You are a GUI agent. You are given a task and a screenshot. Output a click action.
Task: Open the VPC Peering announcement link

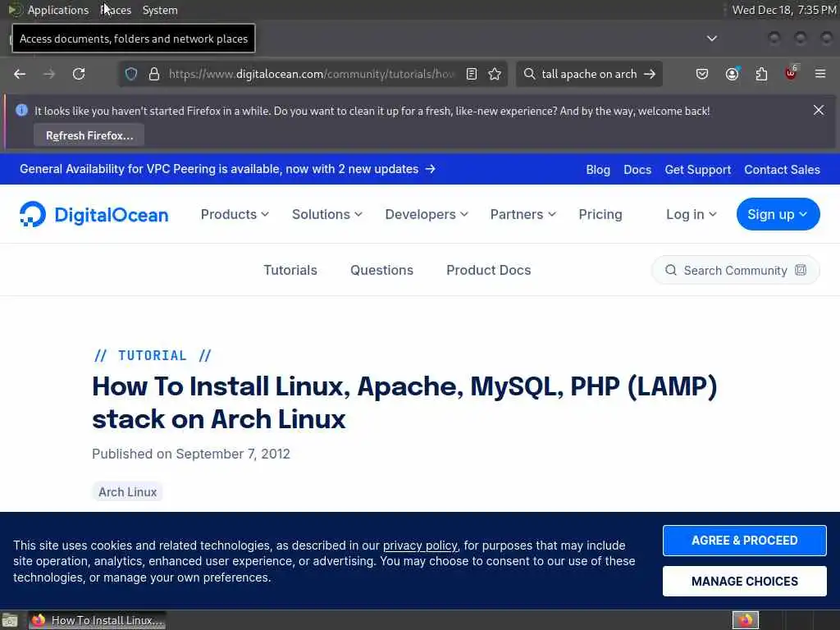click(227, 169)
